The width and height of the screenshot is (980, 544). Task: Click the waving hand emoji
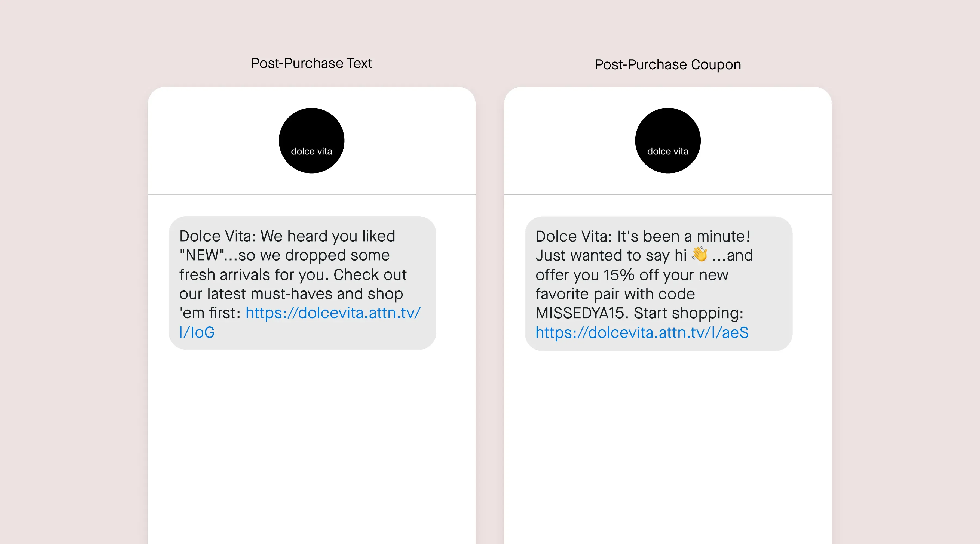pos(700,254)
